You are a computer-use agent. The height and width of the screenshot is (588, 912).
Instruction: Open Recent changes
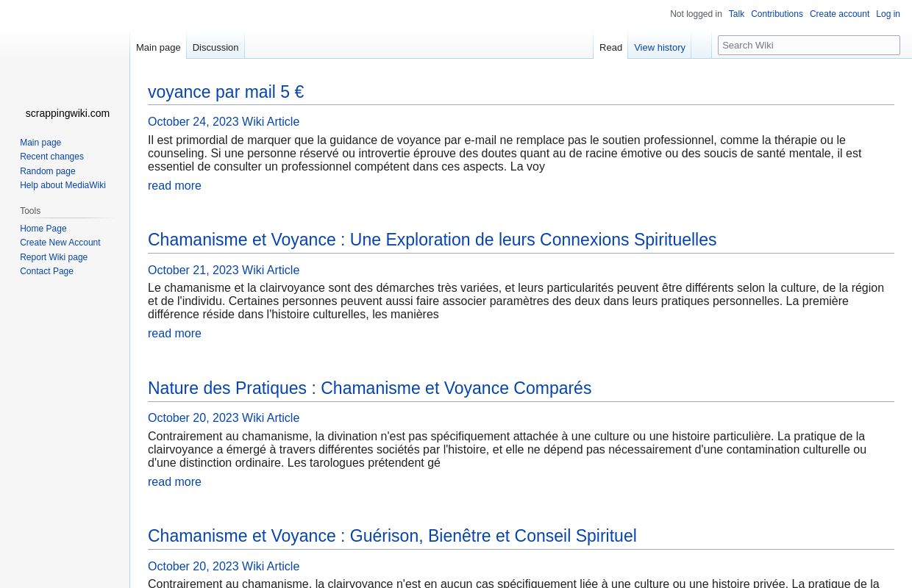[51, 157]
